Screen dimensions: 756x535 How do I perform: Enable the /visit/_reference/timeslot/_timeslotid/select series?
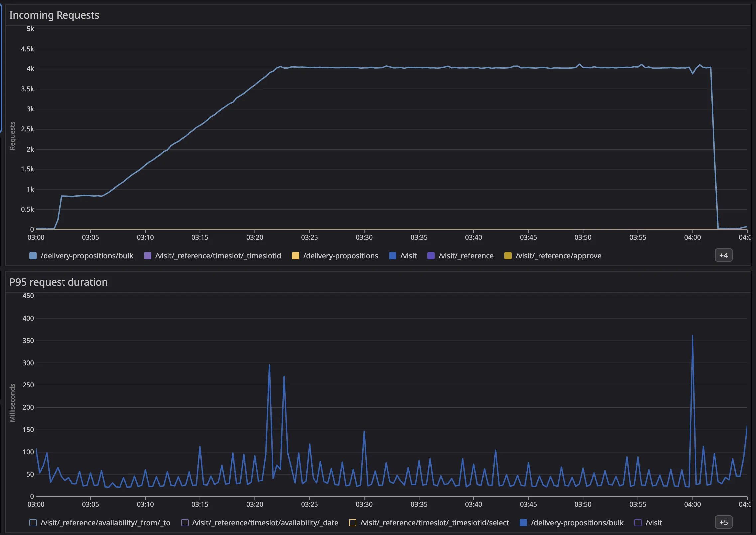pos(353,522)
